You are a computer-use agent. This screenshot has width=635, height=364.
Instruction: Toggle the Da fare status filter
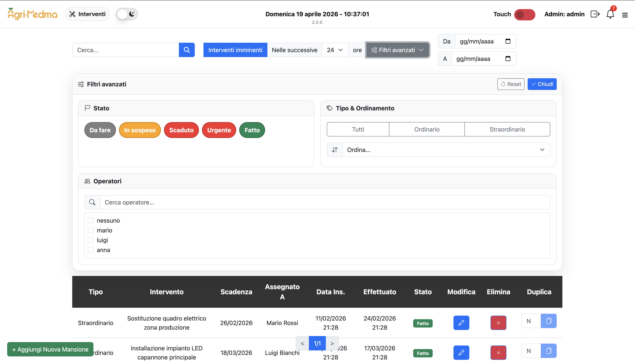(x=100, y=130)
